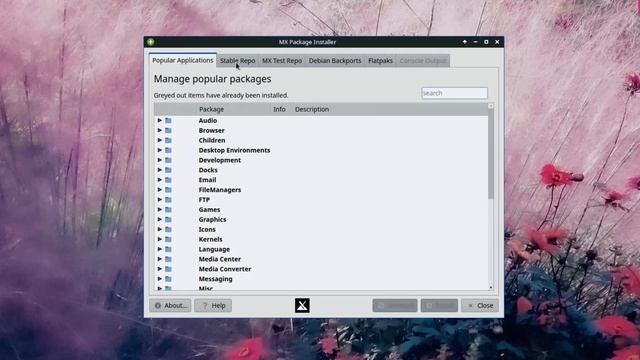Click the Close button at bottom right
This screenshot has width=640, height=360.
coord(480,305)
